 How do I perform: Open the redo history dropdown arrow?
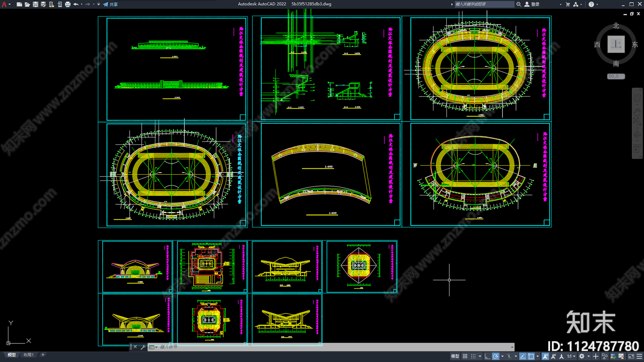(x=94, y=4)
